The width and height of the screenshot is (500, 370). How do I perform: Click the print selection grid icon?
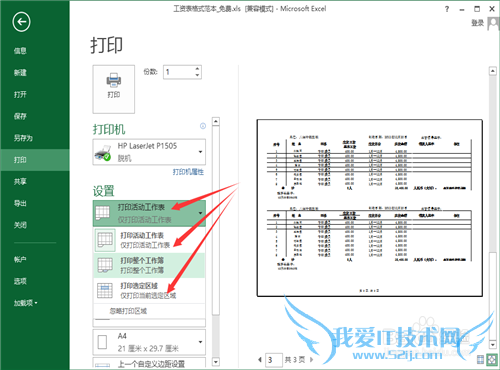coord(105,290)
